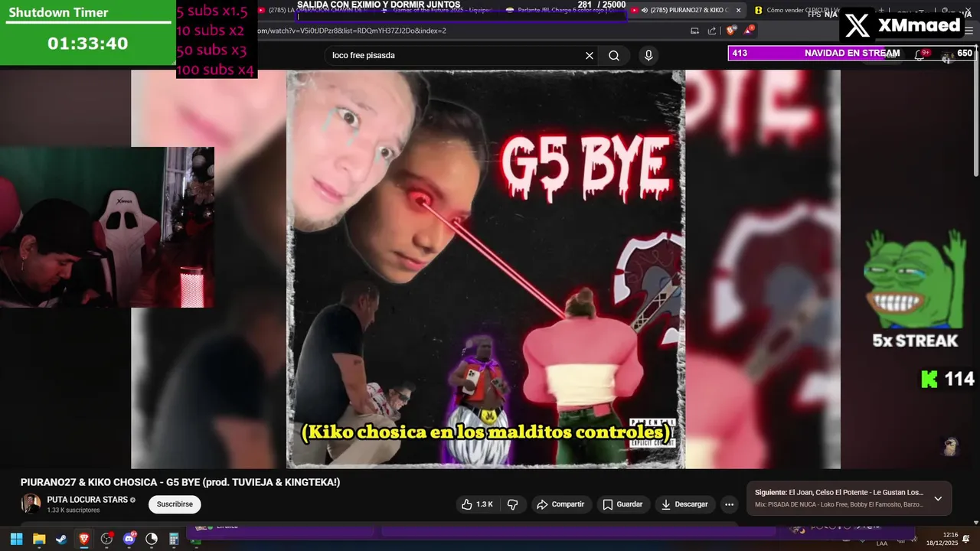
Task: Subscribe with the Suscribirse button
Action: click(x=175, y=504)
